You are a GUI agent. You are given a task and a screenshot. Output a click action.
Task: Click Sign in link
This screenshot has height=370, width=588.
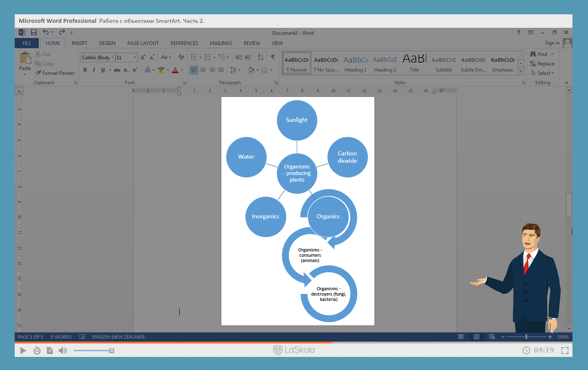pos(552,43)
